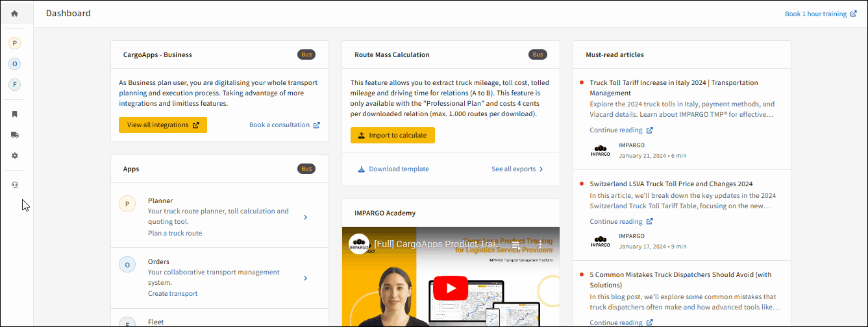Click the support headset sidebar icon

click(x=14, y=185)
